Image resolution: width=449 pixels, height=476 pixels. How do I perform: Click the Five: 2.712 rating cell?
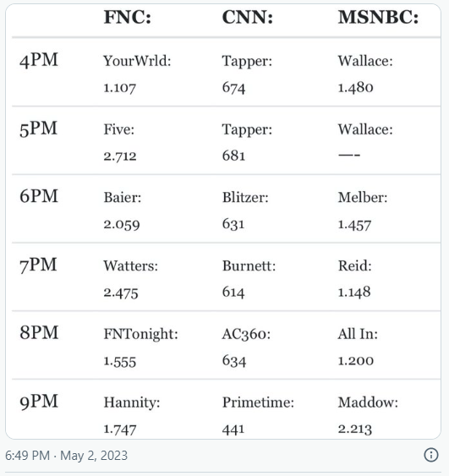coord(120,143)
